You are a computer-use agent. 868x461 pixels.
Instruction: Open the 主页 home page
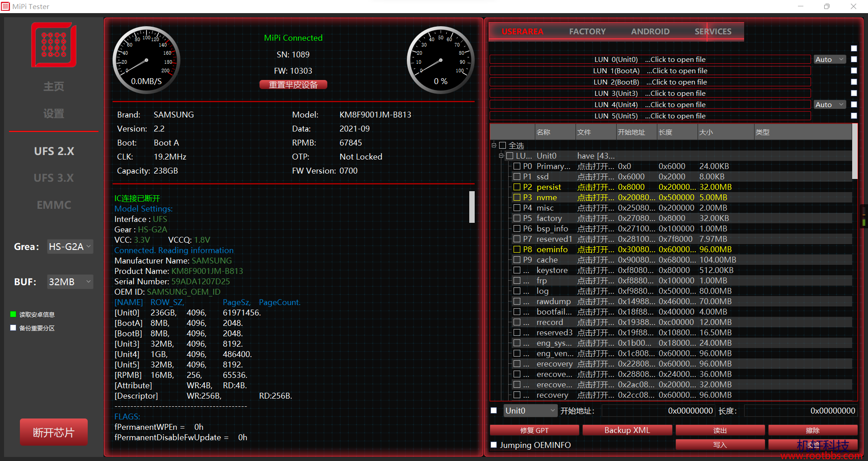(x=54, y=86)
